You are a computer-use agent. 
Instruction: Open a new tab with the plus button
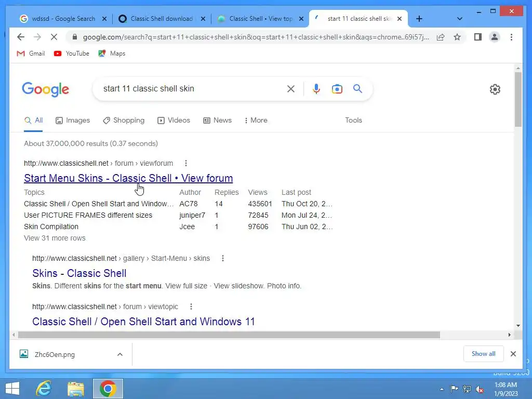419,19
